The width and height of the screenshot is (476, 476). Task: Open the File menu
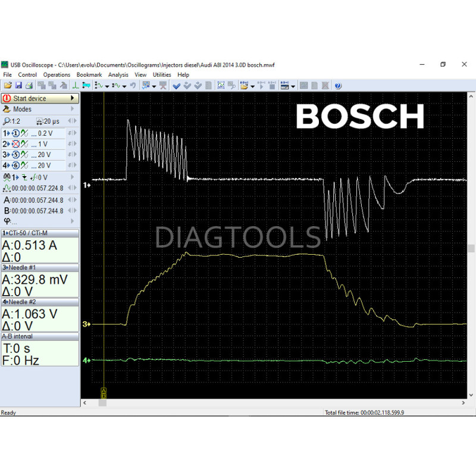7,75
